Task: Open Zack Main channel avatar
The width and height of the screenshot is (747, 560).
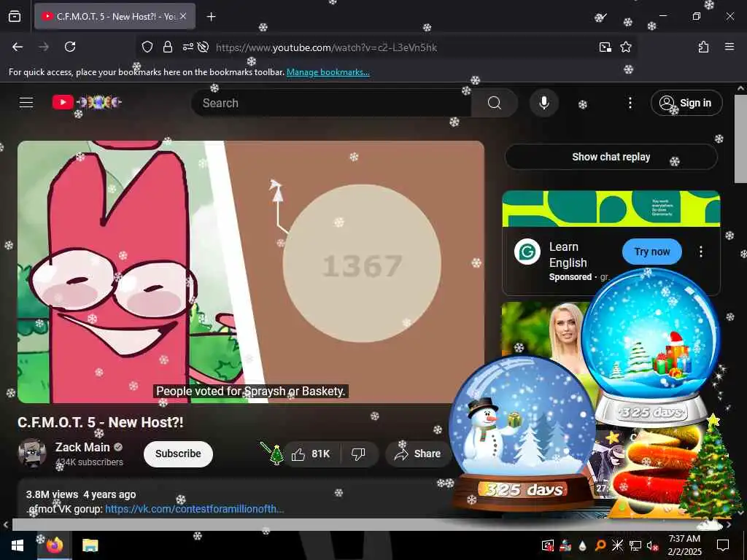Action: [x=32, y=453]
